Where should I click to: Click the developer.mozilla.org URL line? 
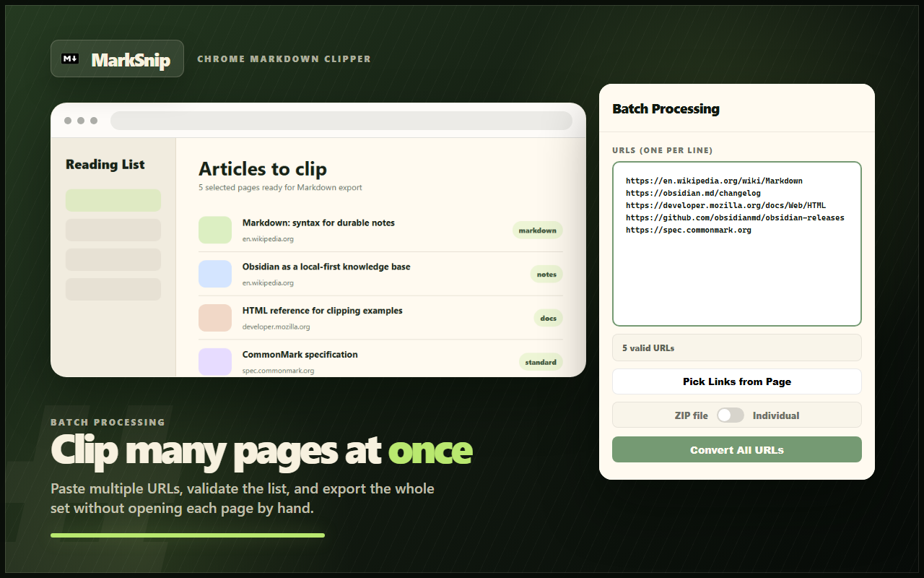[x=725, y=205]
